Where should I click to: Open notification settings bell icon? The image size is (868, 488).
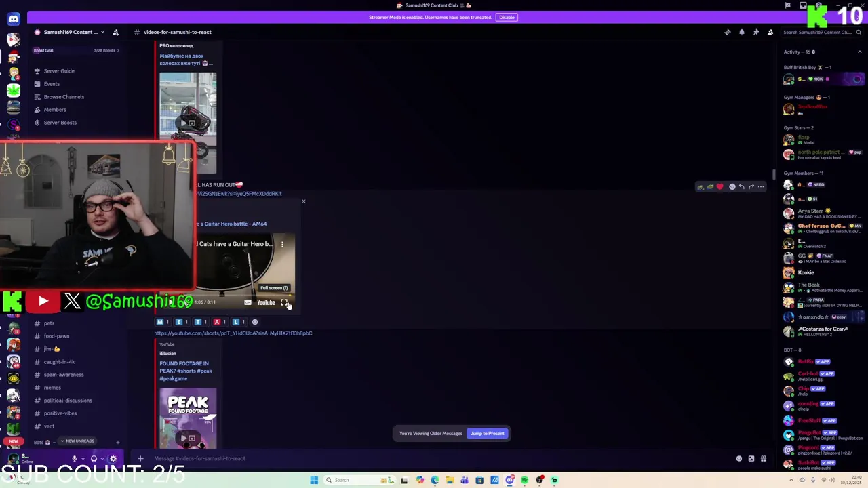pos(742,32)
